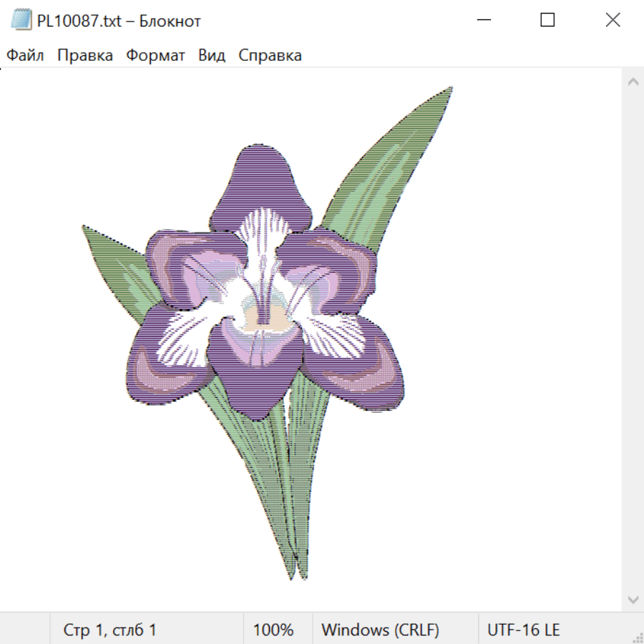This screenshot has height=644, width=644.
Task: Open the Справка menu
Action: click(270, 56)
